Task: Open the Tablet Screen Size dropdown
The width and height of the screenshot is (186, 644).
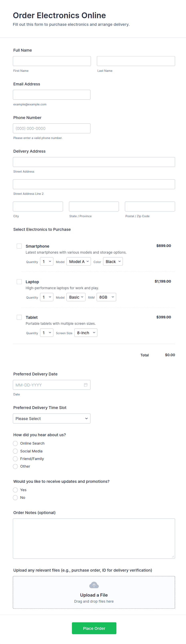Action: coord(86,333)
